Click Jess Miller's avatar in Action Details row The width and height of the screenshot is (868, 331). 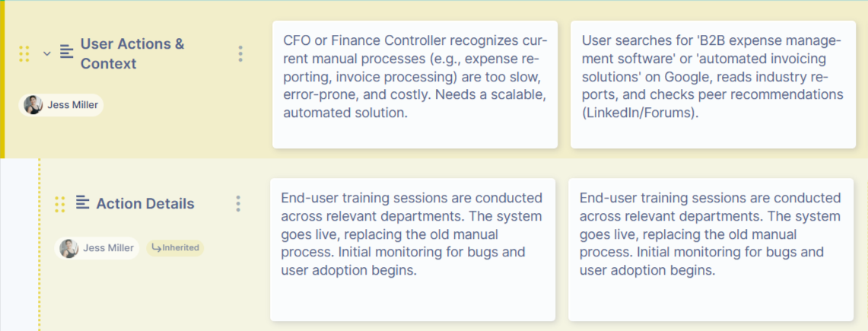click(69, 248)
